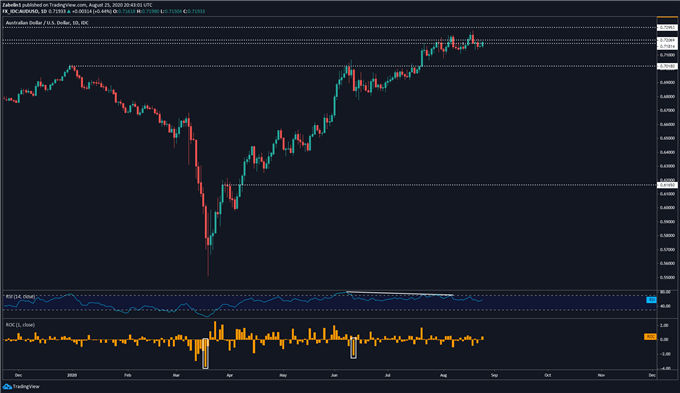Select the 'ROC (1, close)' indicator title
680x393 pixels.
point(20,324)
